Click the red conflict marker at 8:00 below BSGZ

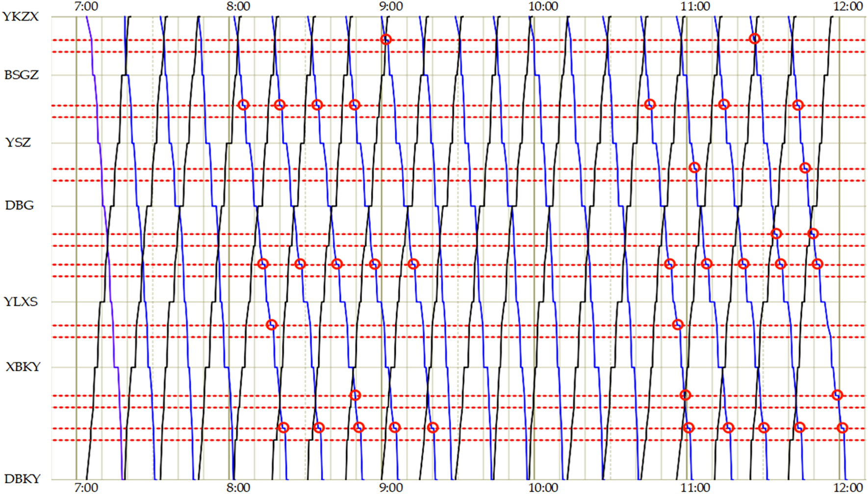tap(244, 104)
